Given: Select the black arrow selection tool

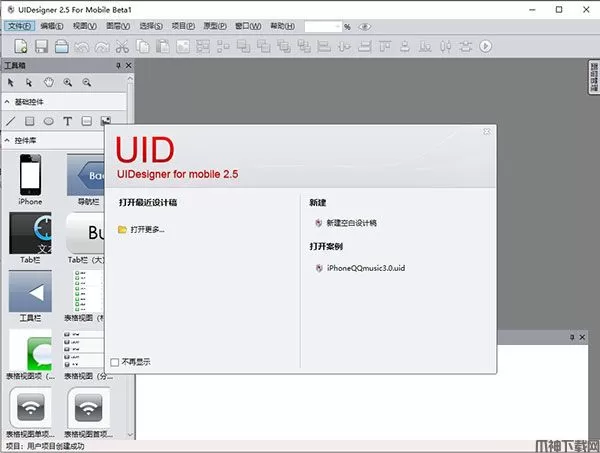Looking at the screenshot, I should pos(11,82).
